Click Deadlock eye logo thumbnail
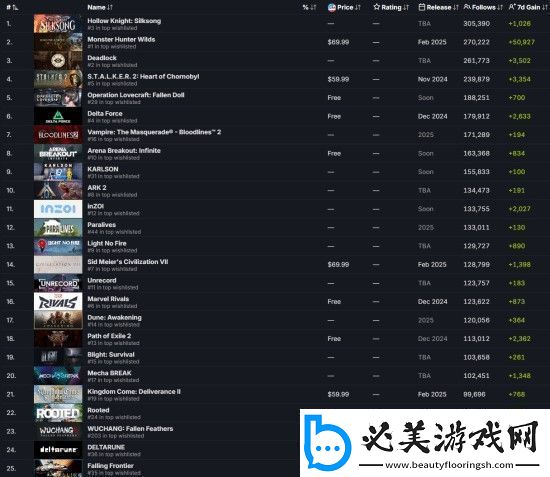The width and height of the screenshot is (550, 477). click(58, 61)
